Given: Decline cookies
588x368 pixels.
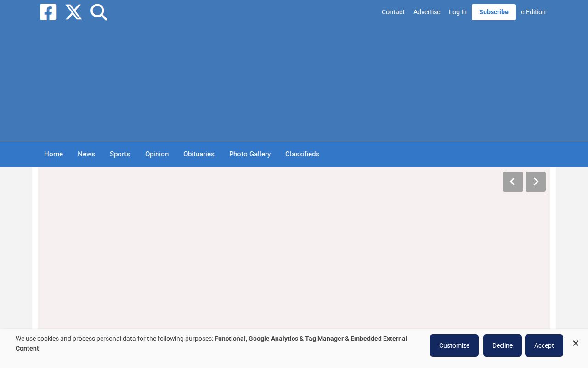Looking at the screenshot, I should coord(503,345).
